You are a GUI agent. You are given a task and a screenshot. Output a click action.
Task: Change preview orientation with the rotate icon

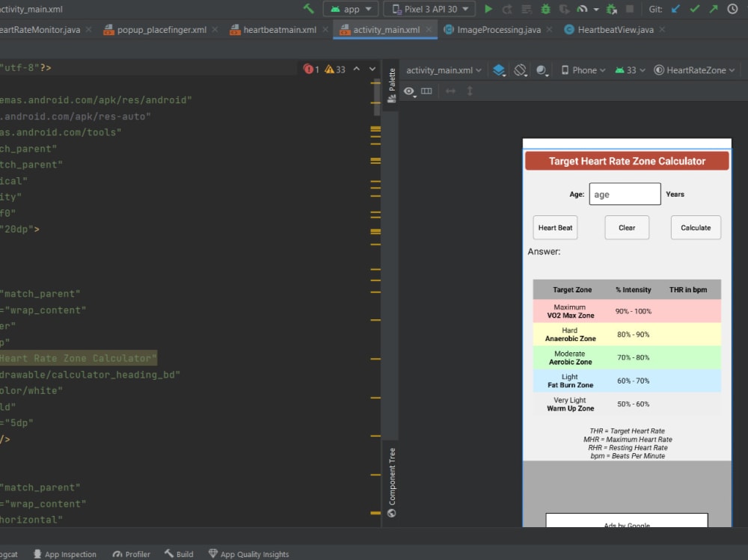(x=518, y=70)
